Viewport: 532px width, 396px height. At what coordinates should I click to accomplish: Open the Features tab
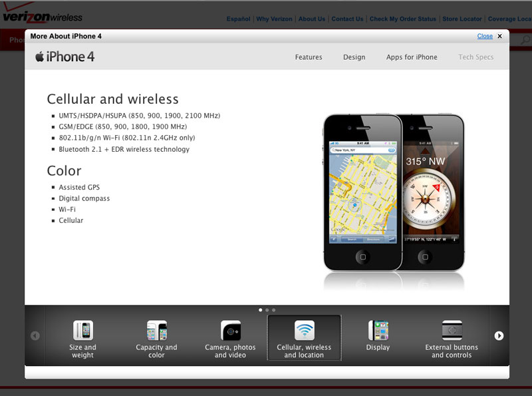pyautogui.click(x=309, y=57)
